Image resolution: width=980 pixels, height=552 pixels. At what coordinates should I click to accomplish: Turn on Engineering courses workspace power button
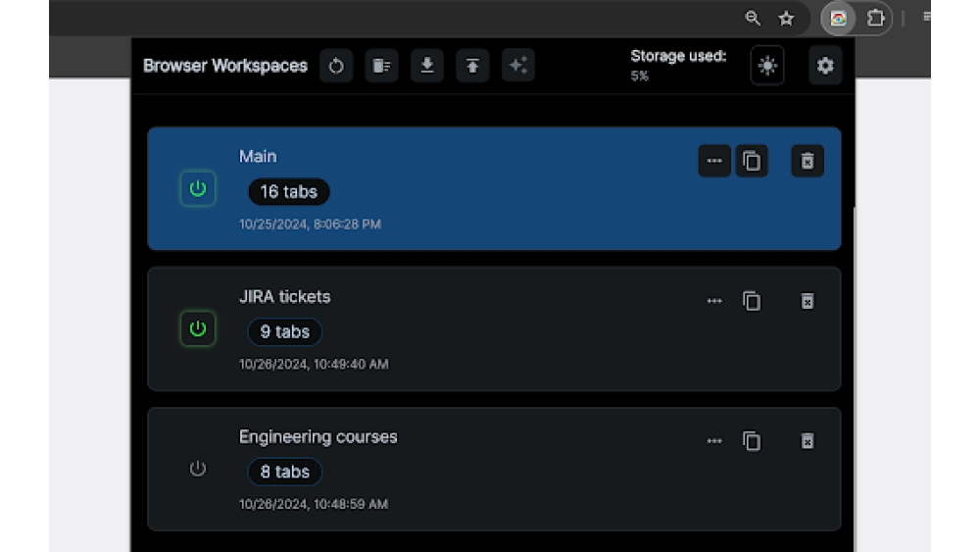click(x=198, y=469)
